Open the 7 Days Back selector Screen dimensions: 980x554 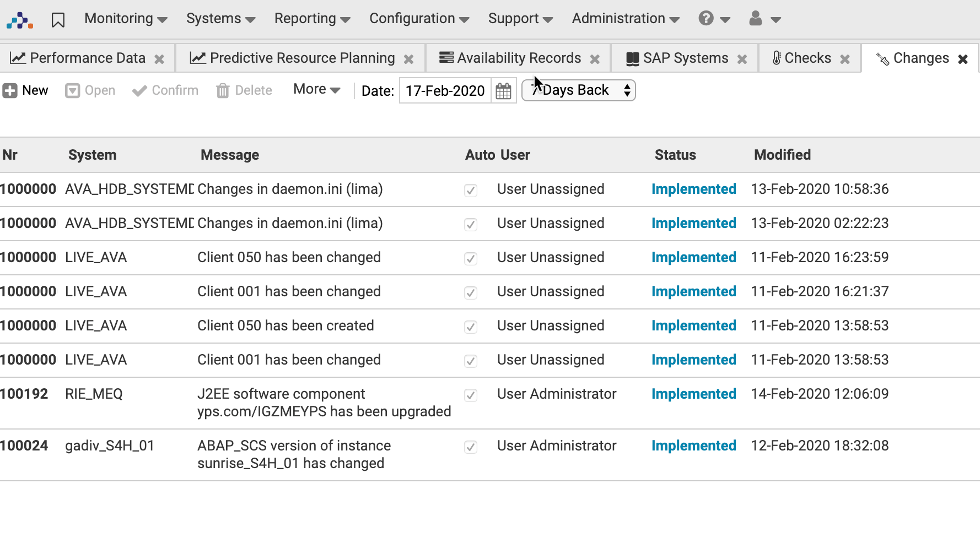(x=579, y=90)
